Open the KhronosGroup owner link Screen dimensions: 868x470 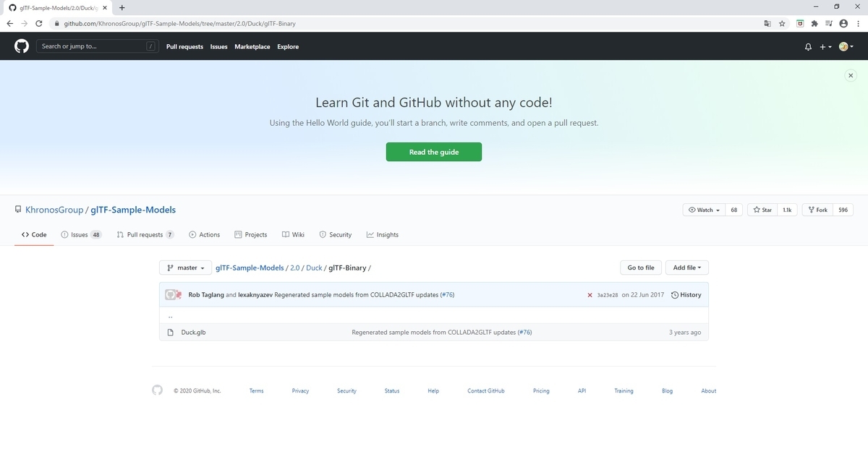point(54,210)
